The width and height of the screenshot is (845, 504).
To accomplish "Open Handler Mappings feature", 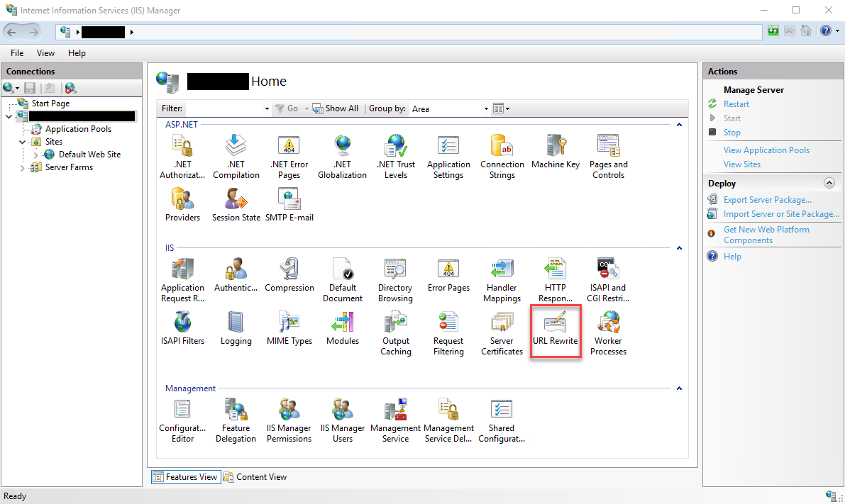I will point(502,280).
